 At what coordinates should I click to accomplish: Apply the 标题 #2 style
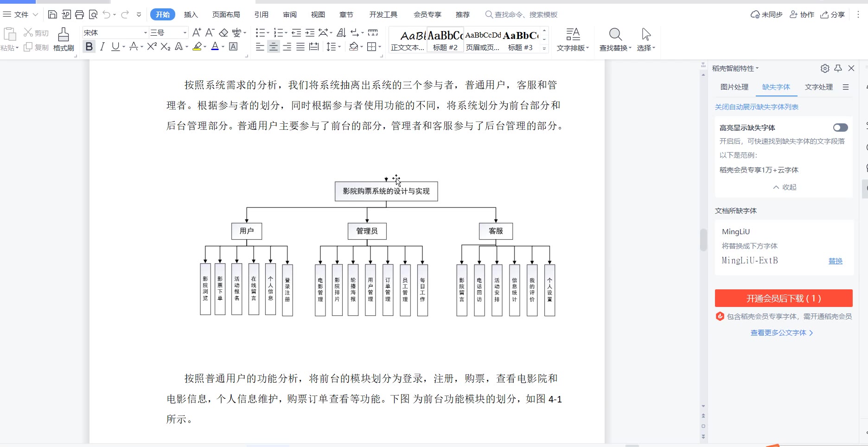(445, 40)
